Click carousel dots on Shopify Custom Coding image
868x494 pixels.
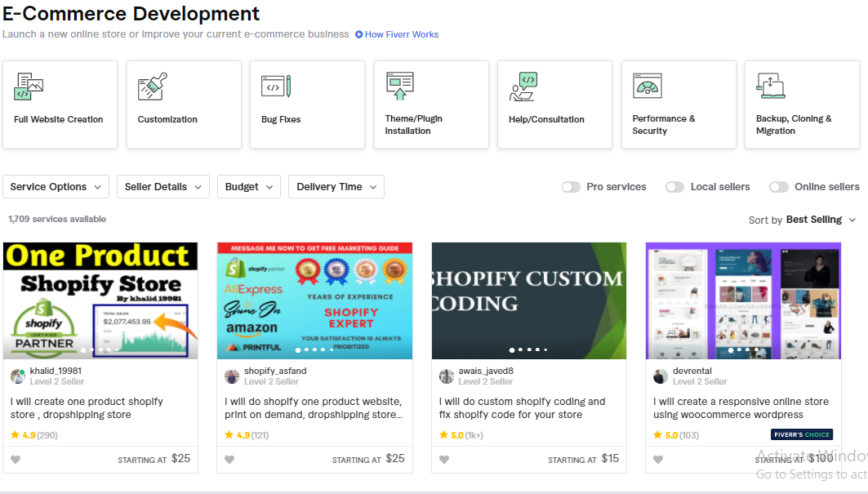click(528, 350)
